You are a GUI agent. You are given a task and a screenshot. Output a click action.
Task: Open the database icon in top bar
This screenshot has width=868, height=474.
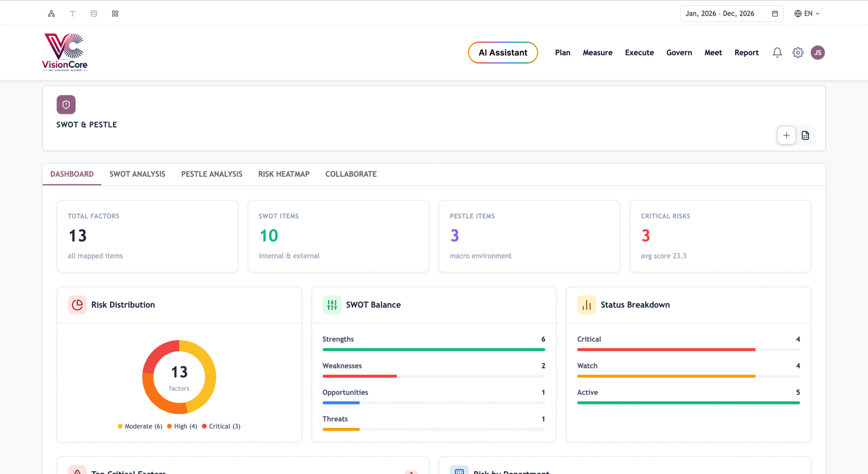94,14
